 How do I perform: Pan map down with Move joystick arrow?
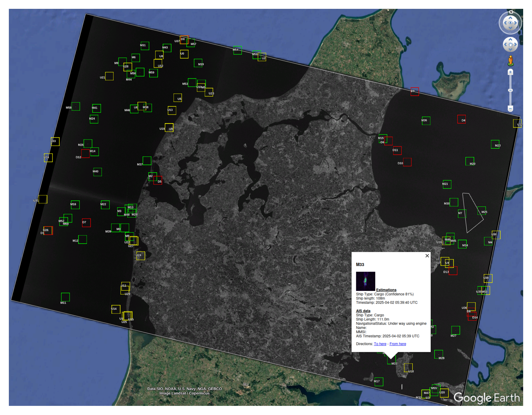pos(511,50)
